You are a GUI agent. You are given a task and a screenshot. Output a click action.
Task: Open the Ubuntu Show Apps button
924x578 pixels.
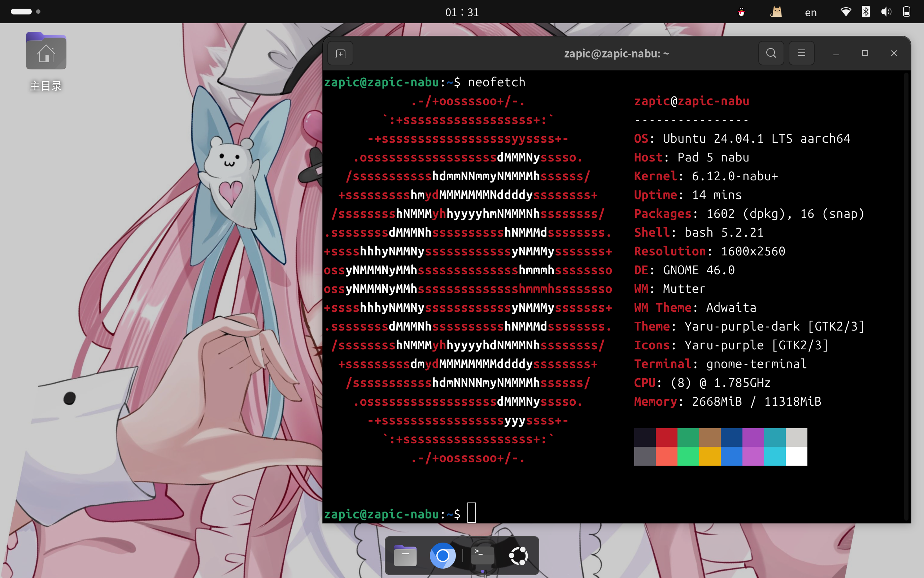[519, 556]
